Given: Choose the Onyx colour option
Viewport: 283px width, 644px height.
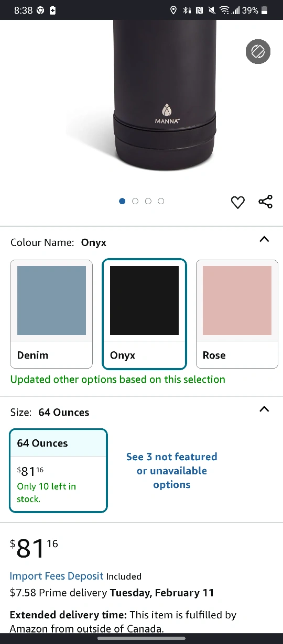Looking at the screenshot, I should click(x=144, y=314).
